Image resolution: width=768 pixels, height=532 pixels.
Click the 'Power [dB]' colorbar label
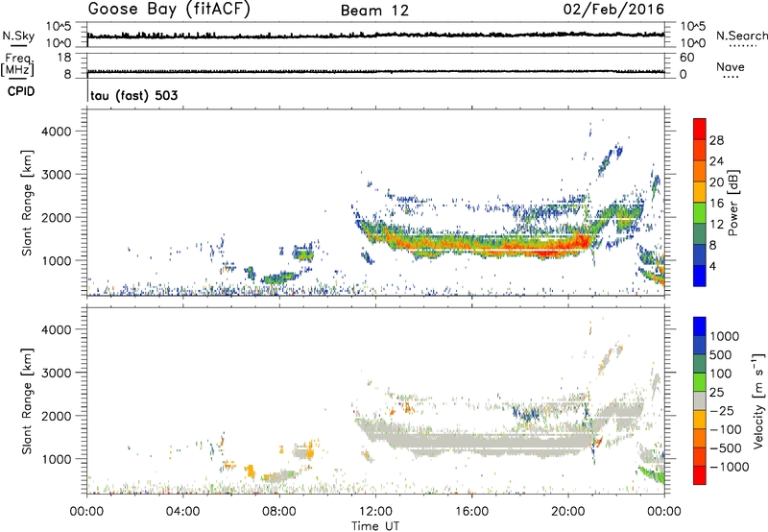coord(732,203)
